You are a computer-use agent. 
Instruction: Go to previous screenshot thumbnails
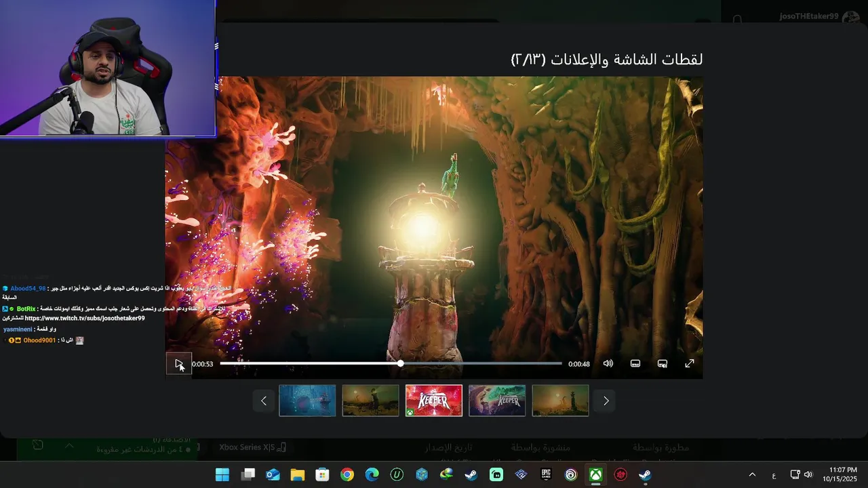[264, 401]
